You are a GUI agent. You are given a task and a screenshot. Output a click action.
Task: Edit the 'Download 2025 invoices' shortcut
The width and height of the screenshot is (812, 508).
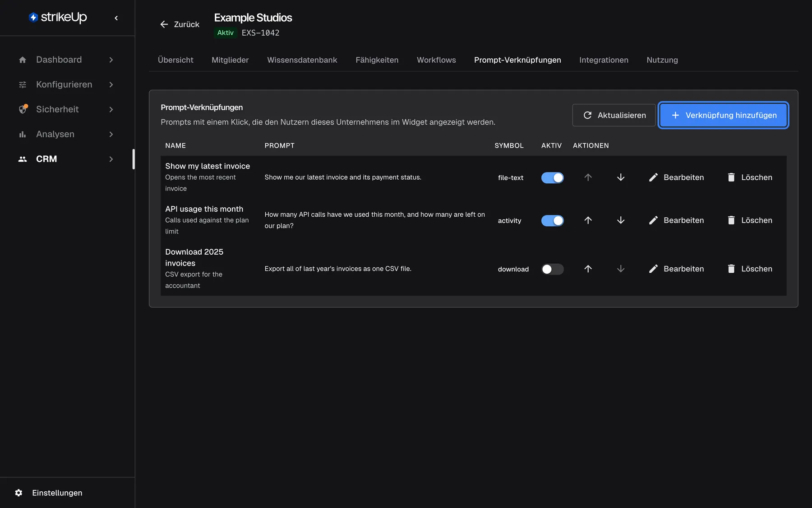tap(676, 269)
